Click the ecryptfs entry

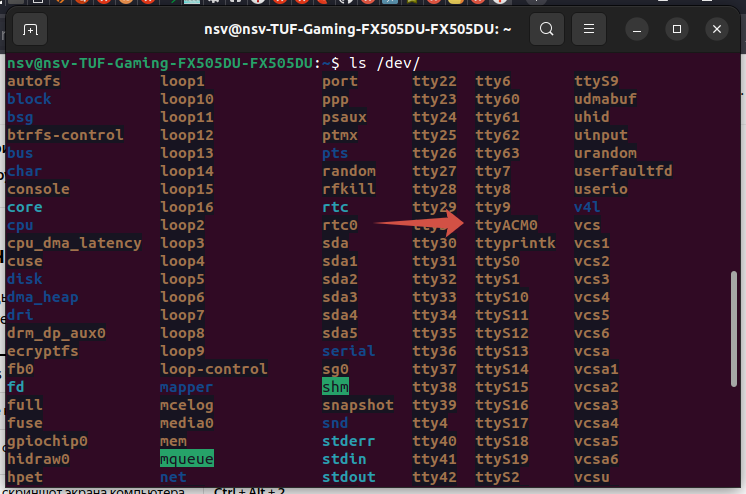point(43,351)
